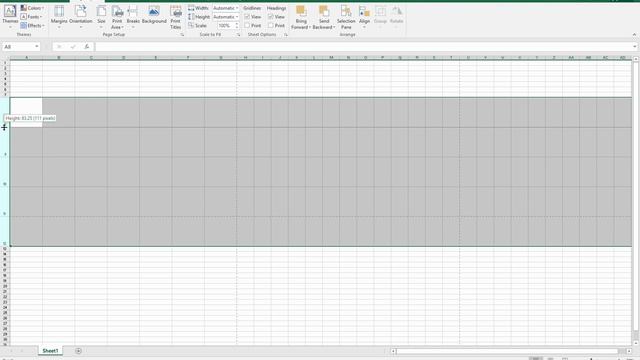Click the vertical scrollbar down arrow
This screenshot has height=360, width=640.
click(636, 343)
